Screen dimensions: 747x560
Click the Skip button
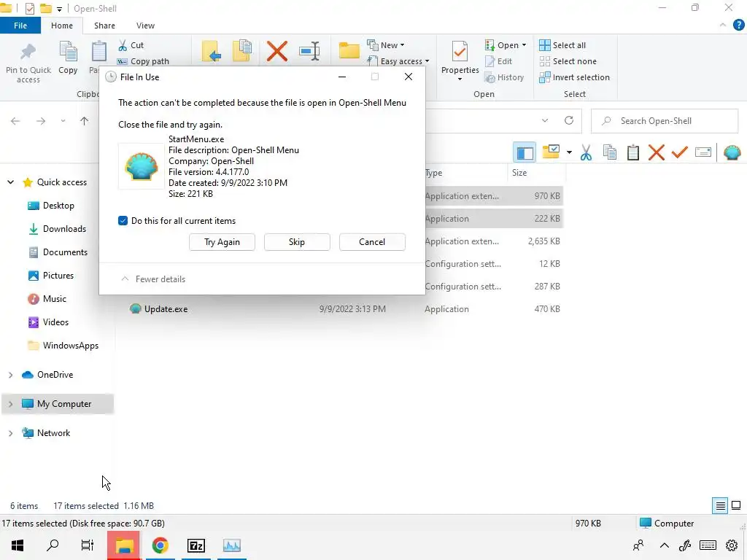click(x=297, y=242)
